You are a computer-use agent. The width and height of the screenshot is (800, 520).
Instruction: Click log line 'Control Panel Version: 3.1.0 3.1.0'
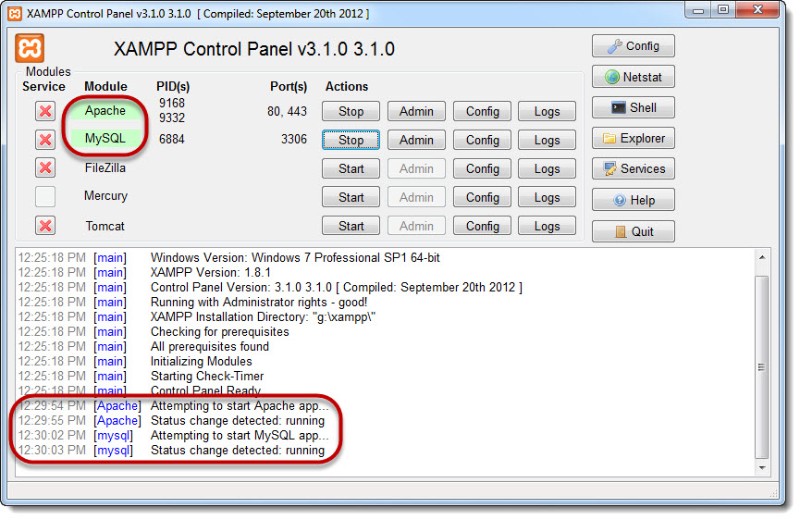click(x=337, y=287)
